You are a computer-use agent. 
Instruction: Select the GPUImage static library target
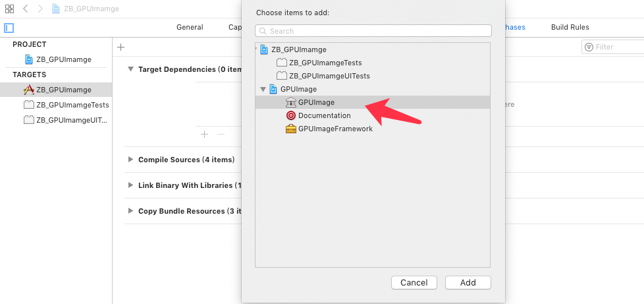373,102
